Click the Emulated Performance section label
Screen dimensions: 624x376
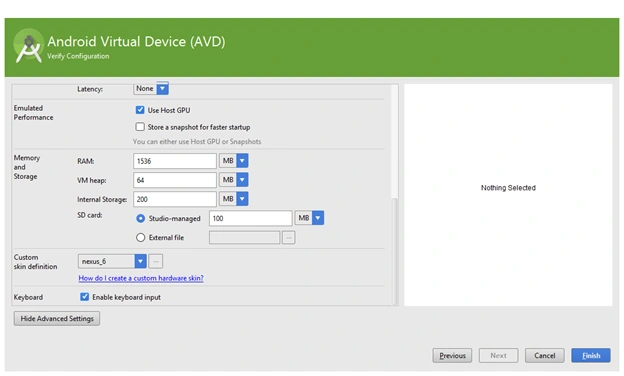(x=33, y=113)
